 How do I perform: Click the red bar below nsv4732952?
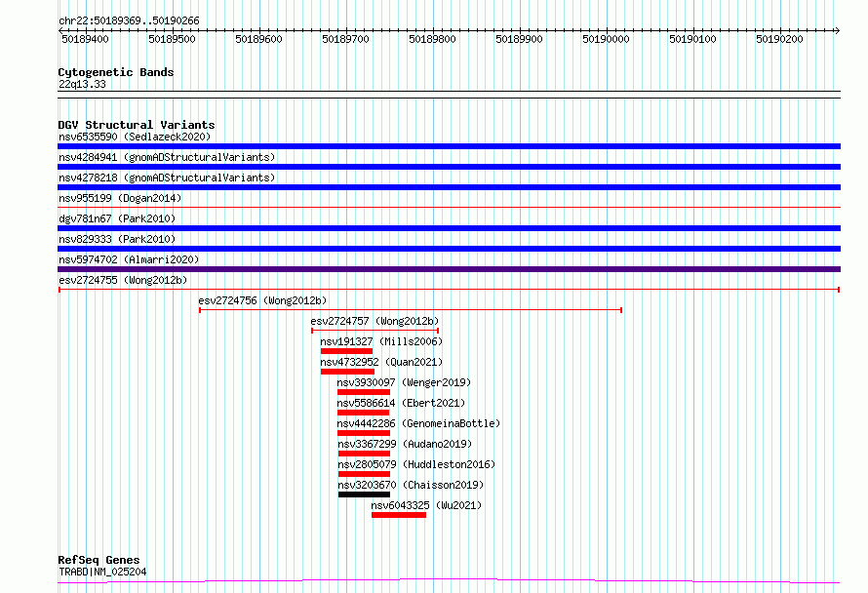tap(347, 372)
